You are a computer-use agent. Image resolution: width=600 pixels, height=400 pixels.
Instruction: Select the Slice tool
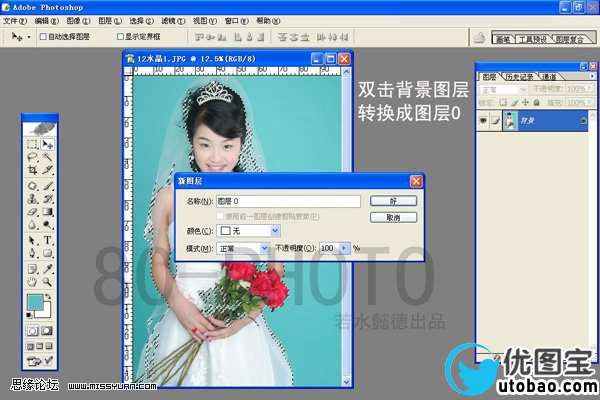(x=47, y=170)
